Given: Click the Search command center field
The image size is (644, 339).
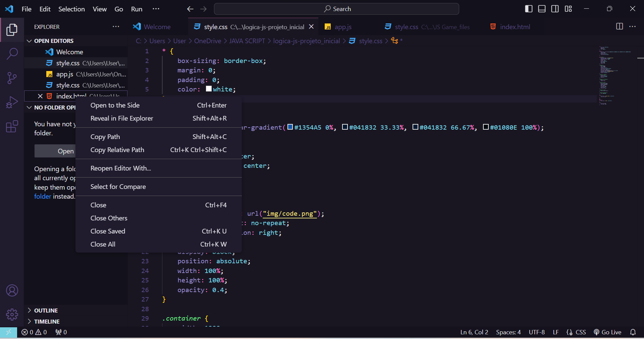Looking at the screenshot, I should pyautogui.click(x=336, y=9).
